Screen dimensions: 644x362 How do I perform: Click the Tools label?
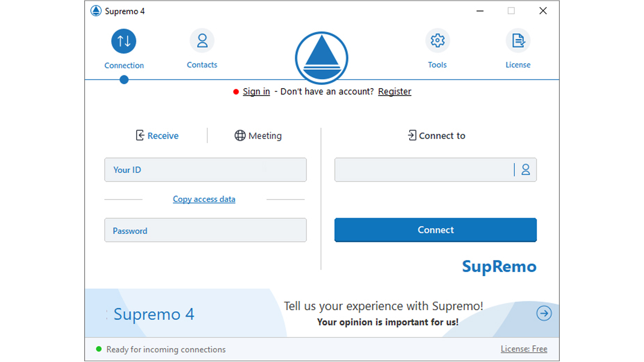[x=437, y=65]
